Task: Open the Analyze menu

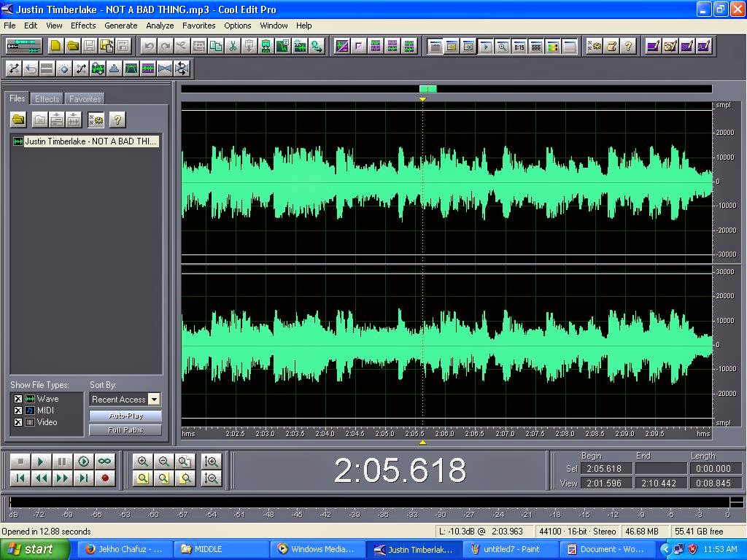Action: 160,26
